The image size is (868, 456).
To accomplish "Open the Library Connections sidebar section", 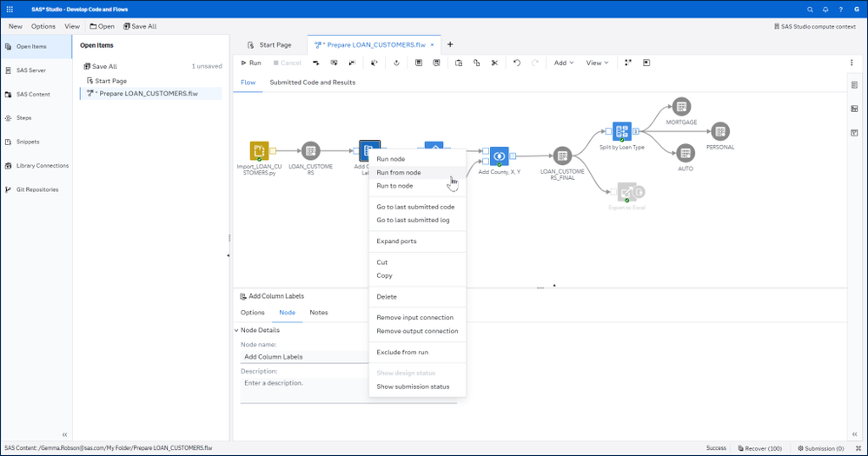I will [36, 166].
